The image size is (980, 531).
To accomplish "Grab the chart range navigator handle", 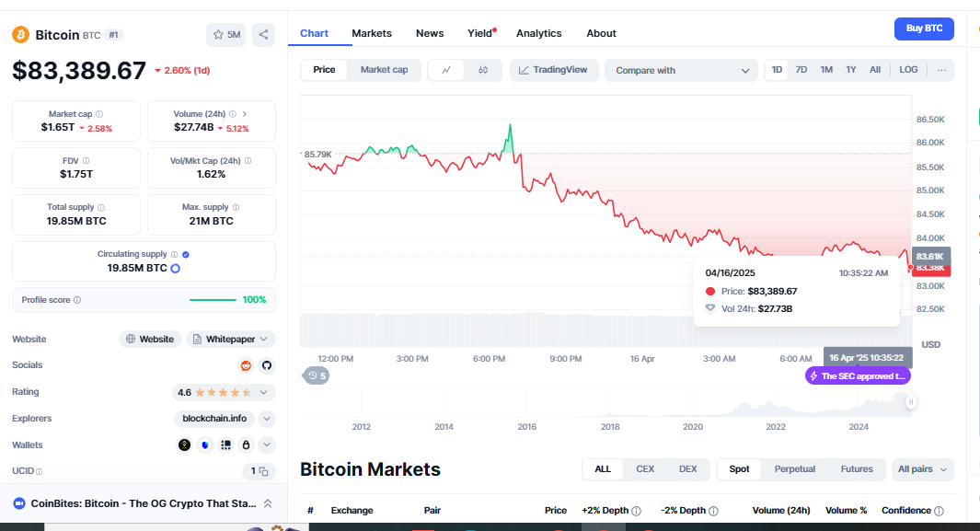I will click(911, 402).
